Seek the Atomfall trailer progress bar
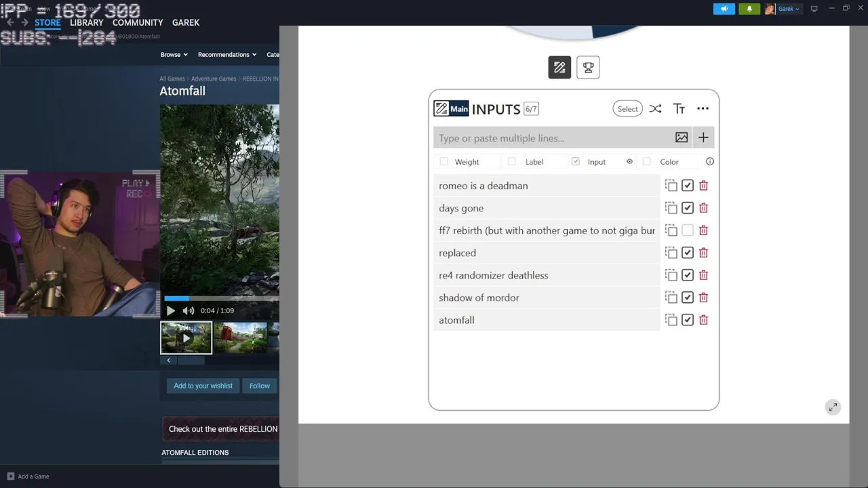Screen dimensions: 868x488 [x=221, y=298]
